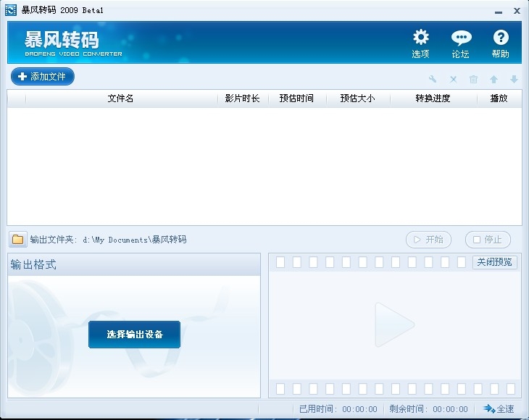
Task: Click the 添加文件 add file button
Action: (43, 76)
